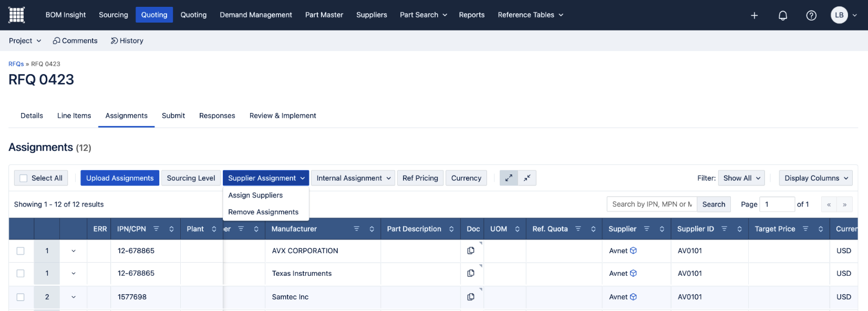868x311 pixels.
Task: Sort the Target Price column
Action: pos(821,229)
